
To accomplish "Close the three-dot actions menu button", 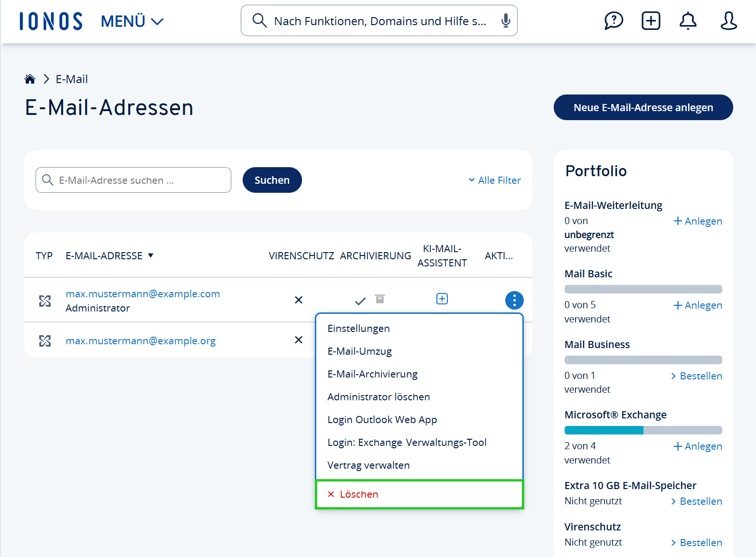I will click(x=514, y=300).
